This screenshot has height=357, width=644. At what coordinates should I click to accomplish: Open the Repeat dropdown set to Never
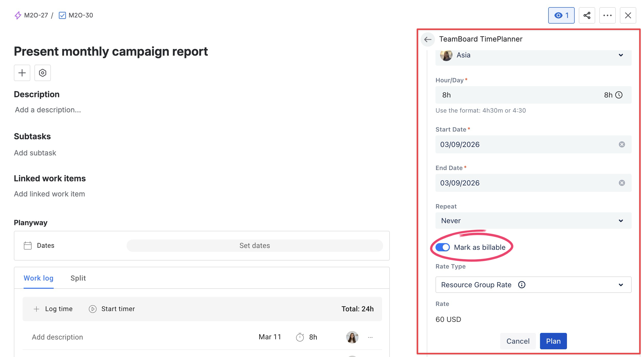point(533,221)
